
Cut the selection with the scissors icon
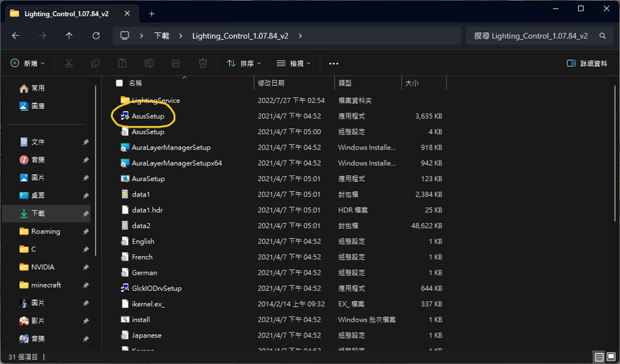pos(69,63)
